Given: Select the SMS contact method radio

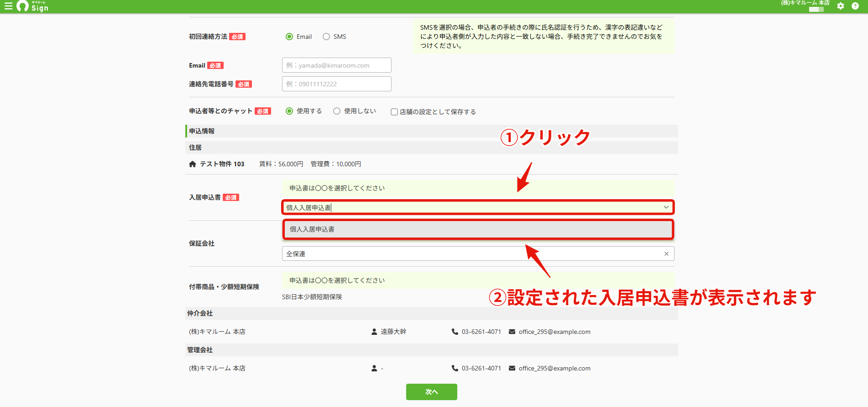Looking at the screenshot, I should click(x=326, y=37).
